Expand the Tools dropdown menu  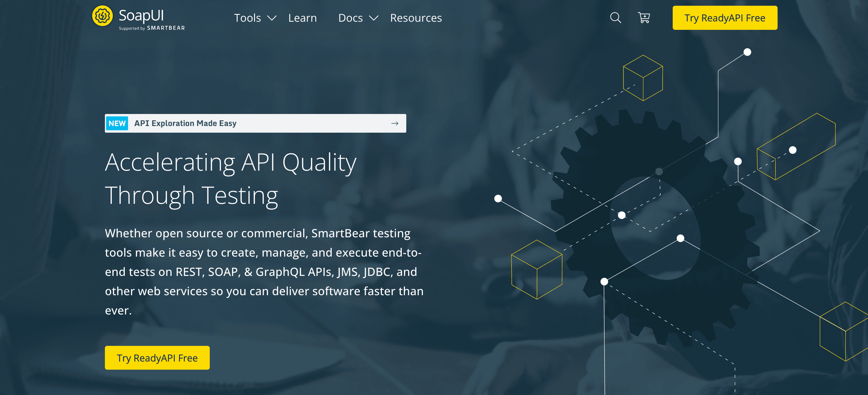255,18
